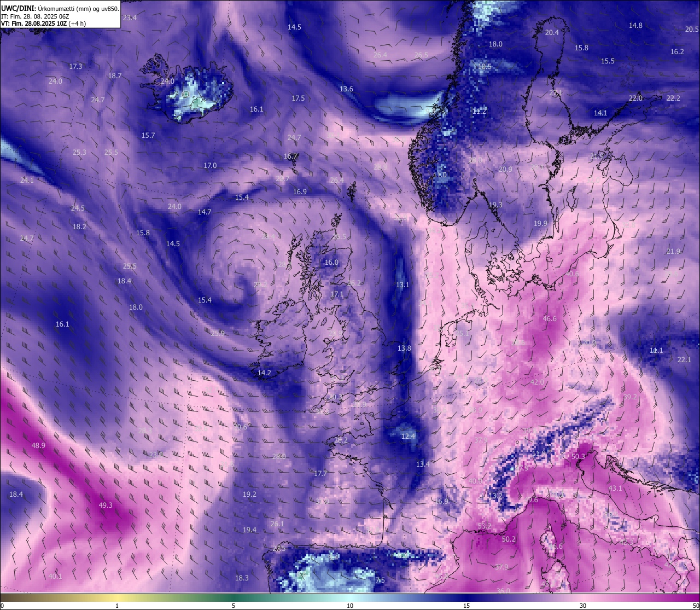This screenshot has height=610, width=700.
Task: Click the value 14.2 over southwest Ireland
Action: coord(264,373)
